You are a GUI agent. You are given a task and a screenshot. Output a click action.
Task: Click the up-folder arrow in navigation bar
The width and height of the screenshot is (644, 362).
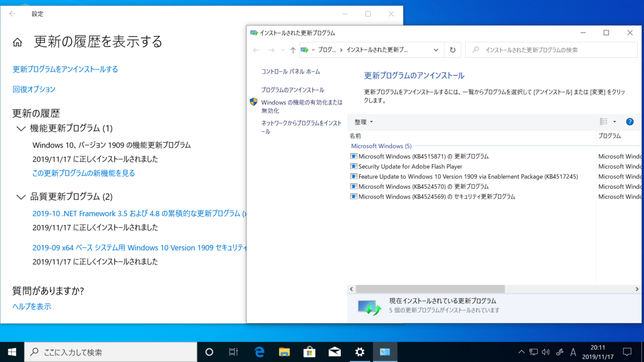pyautogui.click(x=292, y=50)
